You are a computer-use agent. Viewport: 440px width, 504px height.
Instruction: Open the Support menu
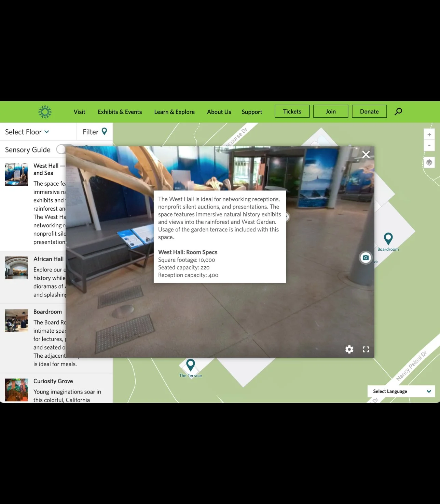coord(252,112)
